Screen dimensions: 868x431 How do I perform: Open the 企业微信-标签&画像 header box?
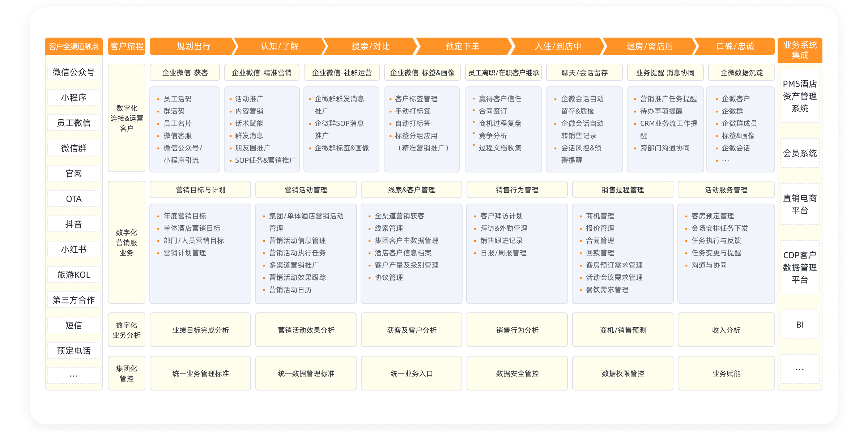tap(422, 73)
